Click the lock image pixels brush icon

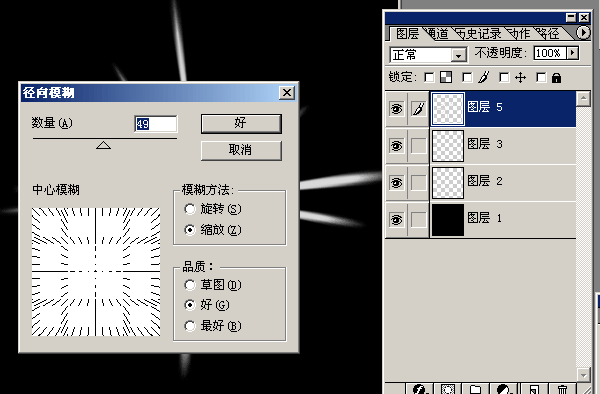(x=484, y=78)
